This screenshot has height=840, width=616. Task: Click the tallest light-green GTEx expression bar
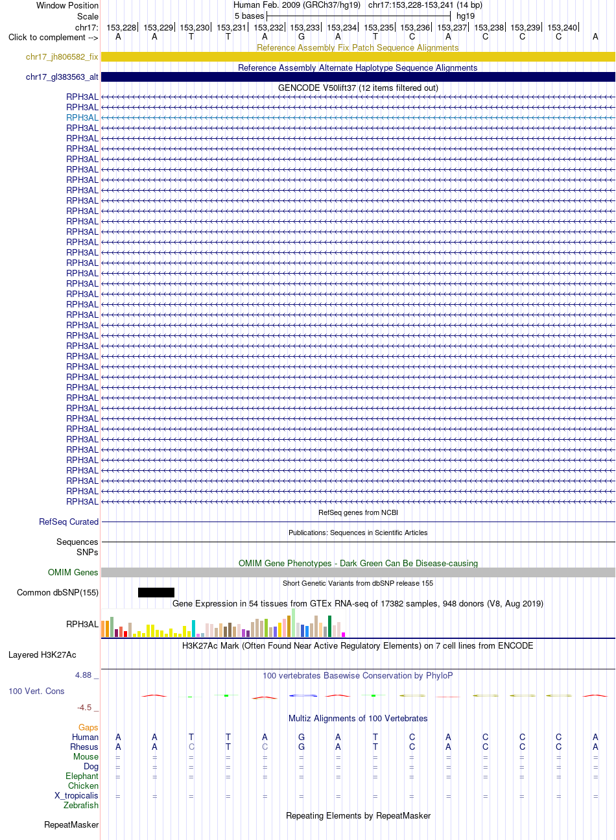(x=294, y=623)
